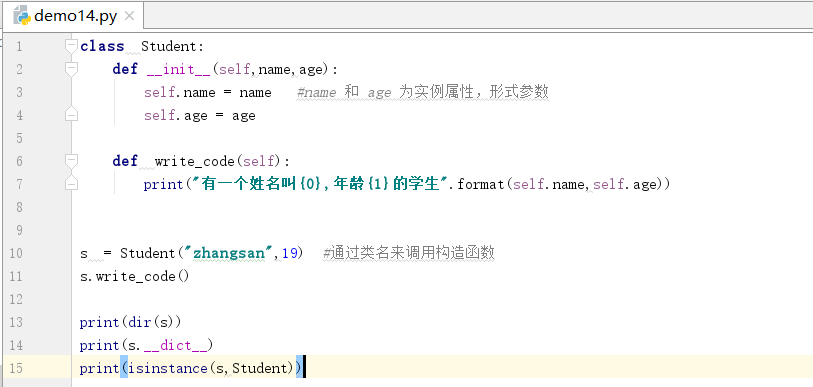Screen dimensions: 813x387
Task: Click isinstance on line 15
Action: tap(167, 368)
